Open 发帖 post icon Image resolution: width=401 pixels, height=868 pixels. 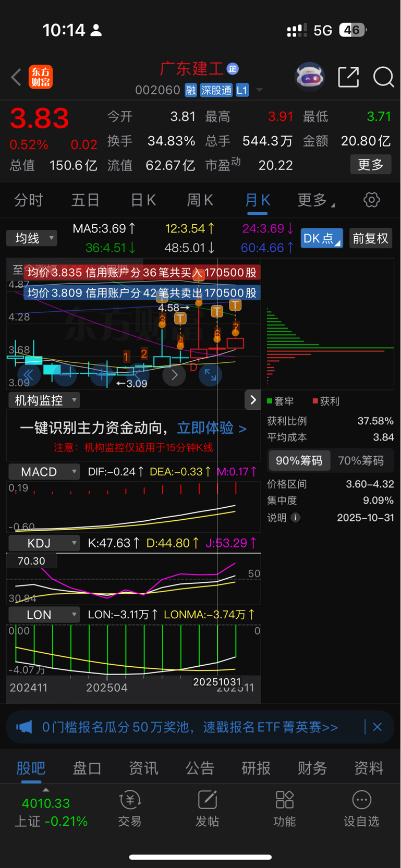[x=207, y=809]
